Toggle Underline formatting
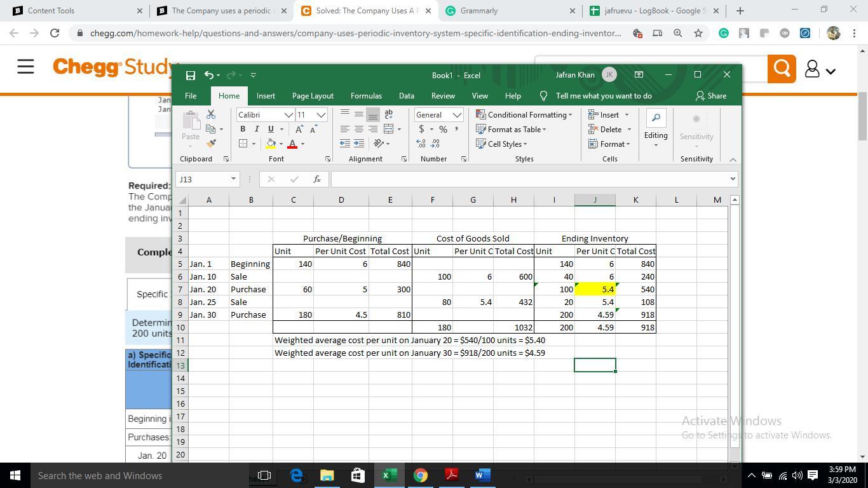 pyautogui.click(x=271, y=129)
